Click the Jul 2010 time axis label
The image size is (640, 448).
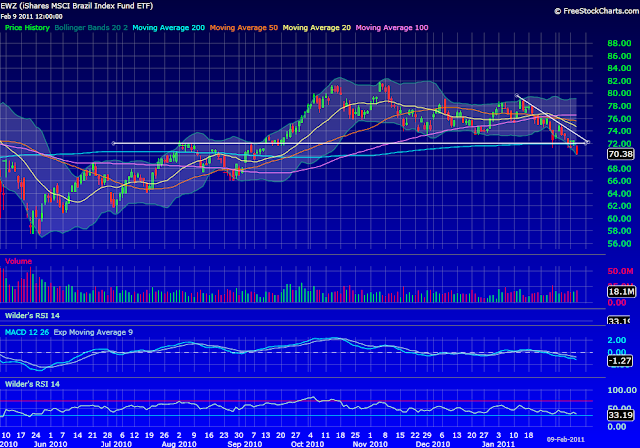(x=116, y=444)
